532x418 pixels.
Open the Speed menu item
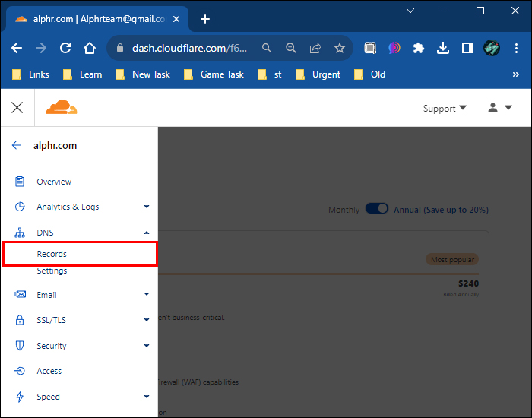[x=48, y=397]
